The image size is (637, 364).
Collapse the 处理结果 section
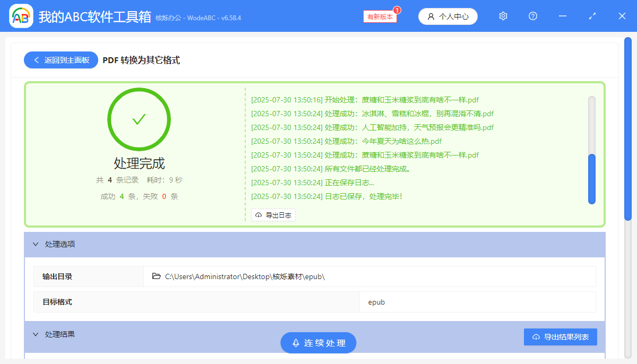[x=35, y=334]
